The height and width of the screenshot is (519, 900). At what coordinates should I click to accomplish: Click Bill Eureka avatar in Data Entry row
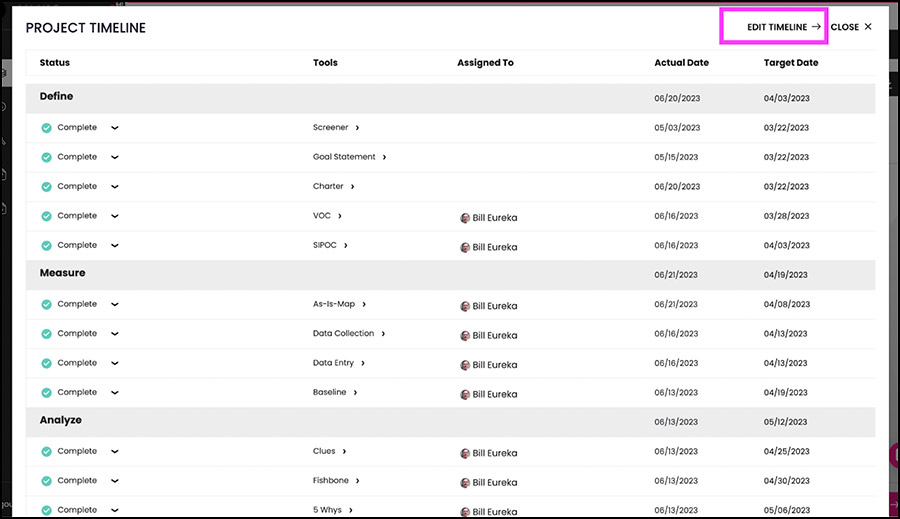(x=465, y=365)
